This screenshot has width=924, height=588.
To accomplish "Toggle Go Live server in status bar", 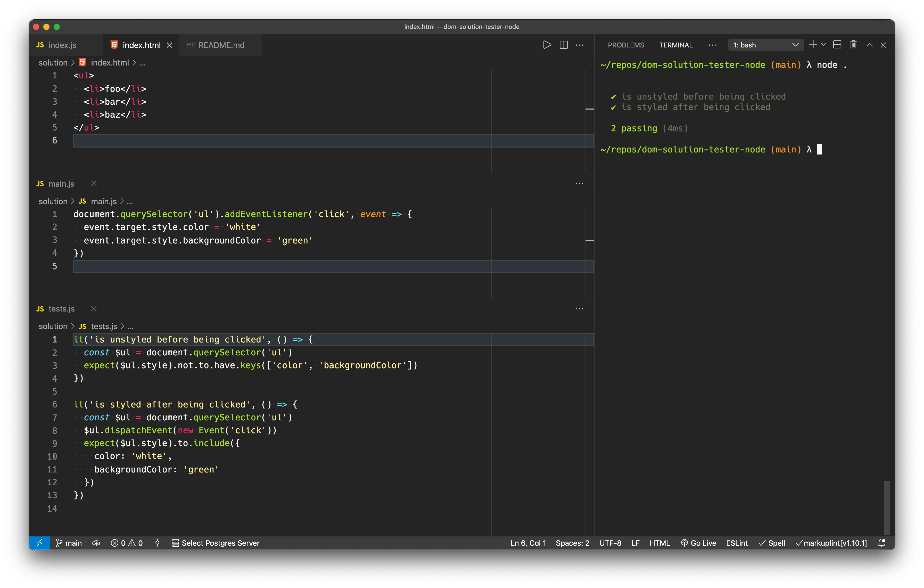I will (699, 543).
